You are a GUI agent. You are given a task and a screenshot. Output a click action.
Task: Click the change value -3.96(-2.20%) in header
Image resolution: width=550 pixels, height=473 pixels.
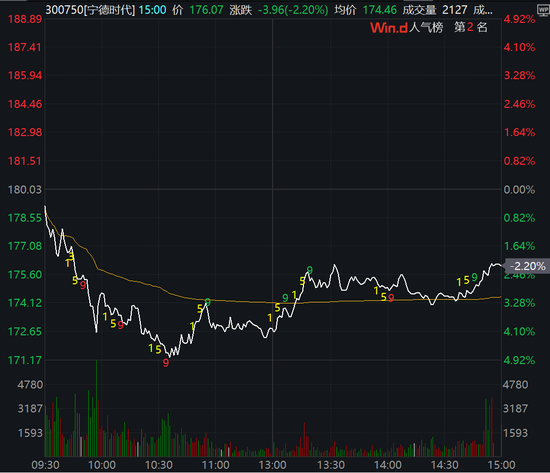click(293, 10)
